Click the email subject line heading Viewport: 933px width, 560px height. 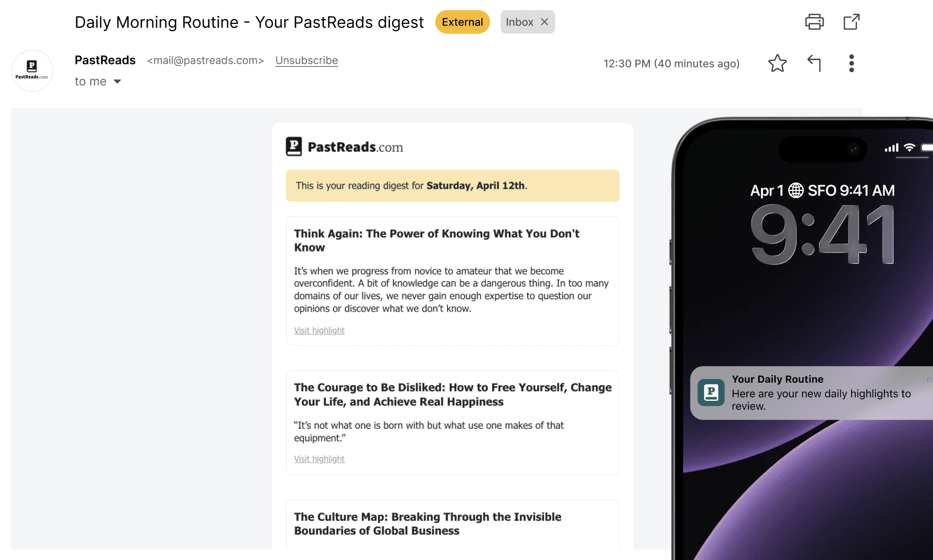(x=249, y=22)
